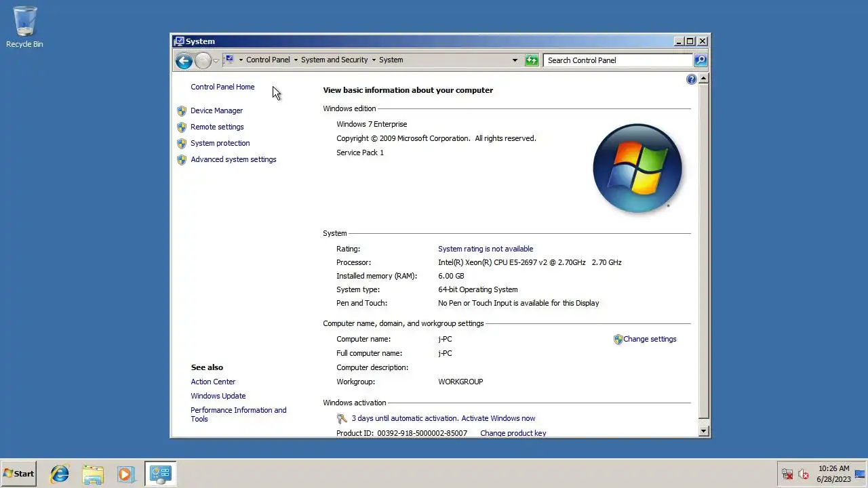Click the System window title bar icon

pos(179,41)
